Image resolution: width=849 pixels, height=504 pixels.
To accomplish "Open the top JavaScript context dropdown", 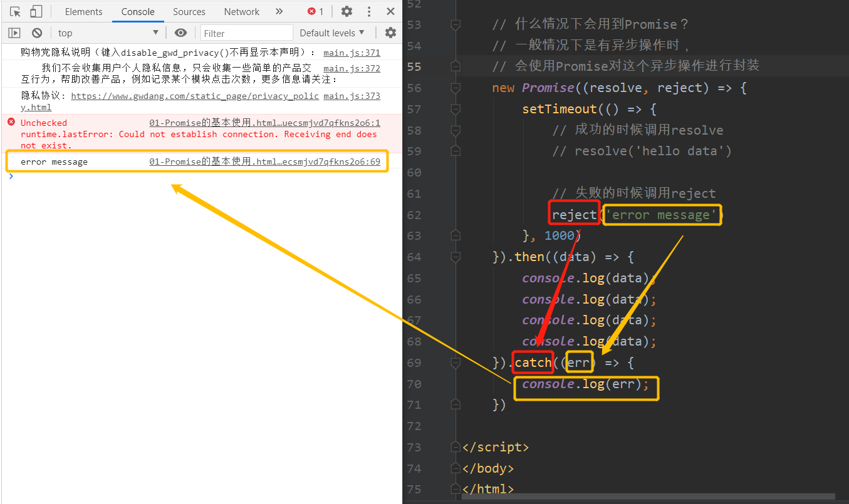I will coord(108,33).
